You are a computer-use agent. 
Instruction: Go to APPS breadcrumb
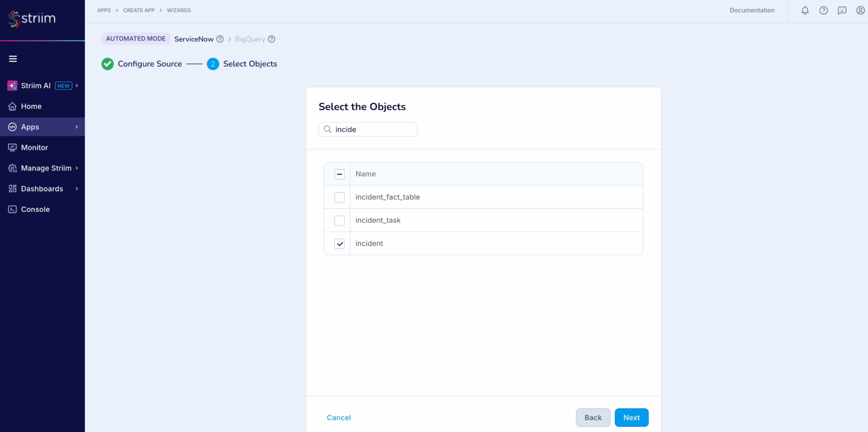(104, 10)
